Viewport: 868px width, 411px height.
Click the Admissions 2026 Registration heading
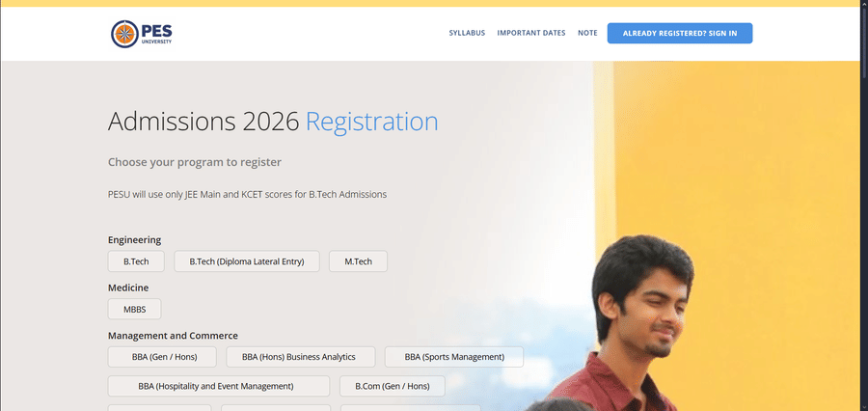click(273, 122)
